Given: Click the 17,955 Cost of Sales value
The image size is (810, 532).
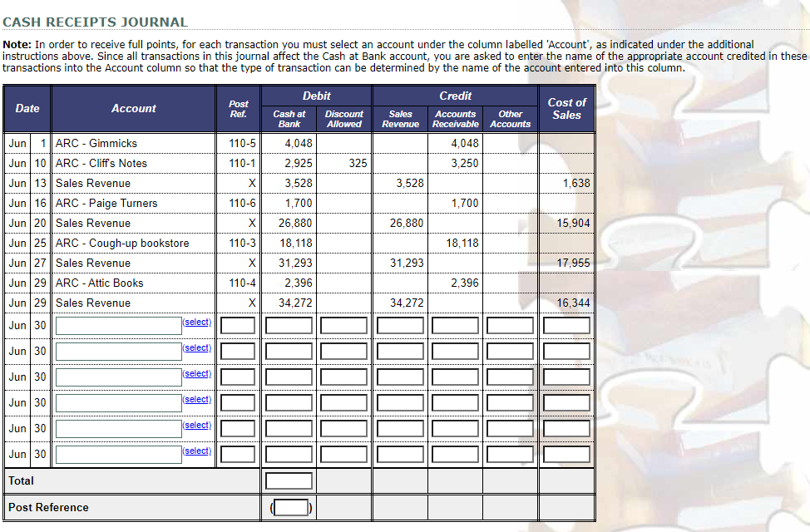Looking at the screenshot, I should point(574,263).
